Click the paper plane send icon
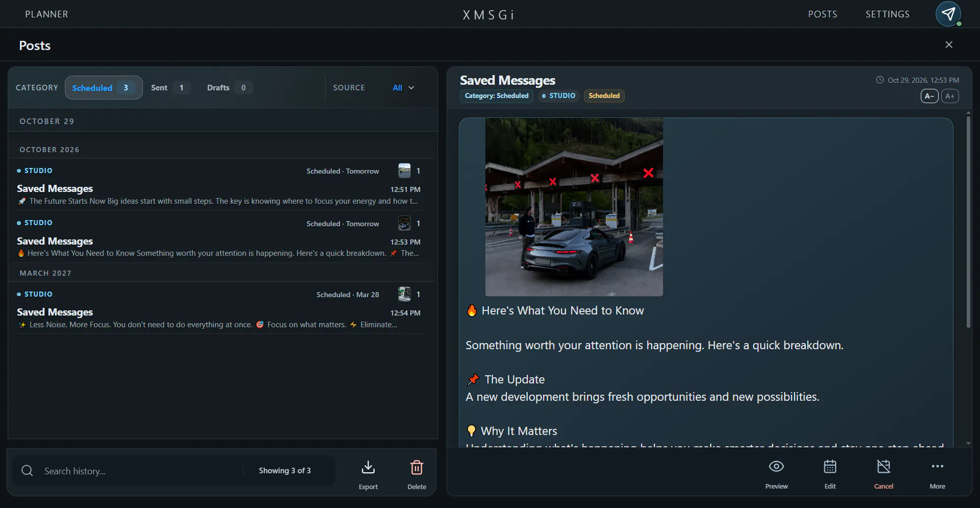Image resolution: width=980 pixels, height=508 pixels. (948, 14)
